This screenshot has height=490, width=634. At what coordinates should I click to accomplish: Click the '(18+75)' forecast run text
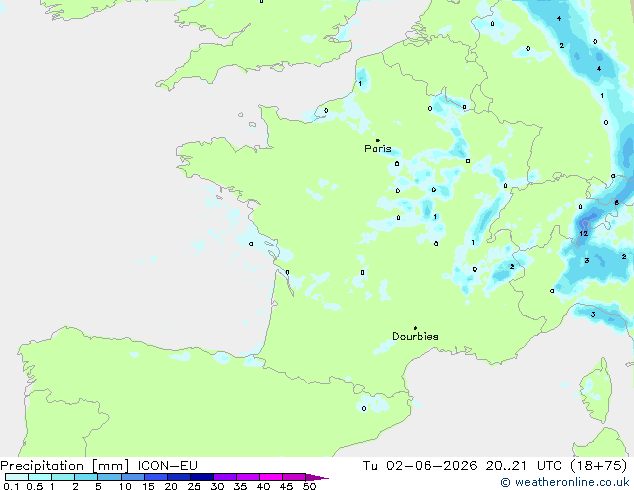pyautogui.click(x=599, y=466)
